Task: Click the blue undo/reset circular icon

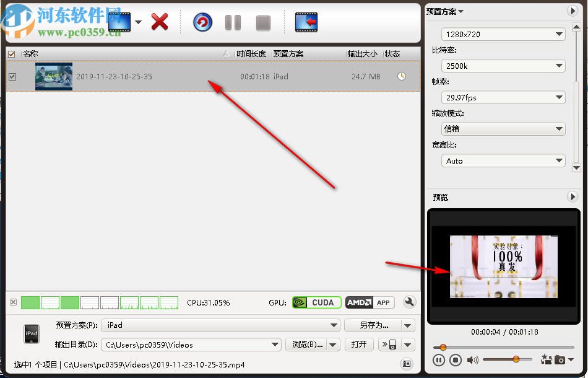Action: coord(203,22)
